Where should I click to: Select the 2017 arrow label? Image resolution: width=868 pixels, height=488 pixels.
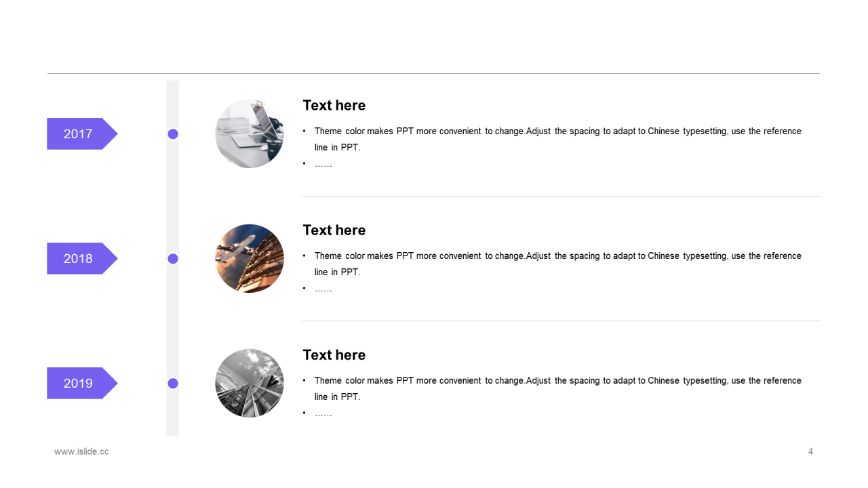pos(81,134)
